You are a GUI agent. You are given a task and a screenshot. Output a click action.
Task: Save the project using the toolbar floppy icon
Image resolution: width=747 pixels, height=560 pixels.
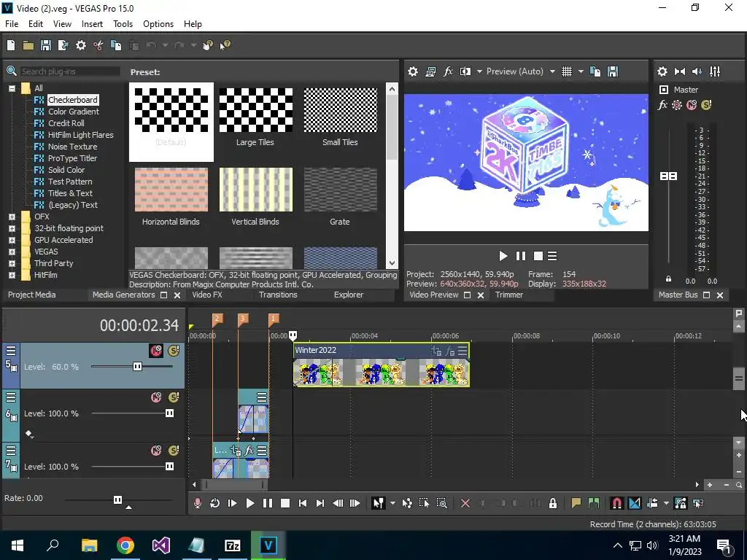point(46,45)
